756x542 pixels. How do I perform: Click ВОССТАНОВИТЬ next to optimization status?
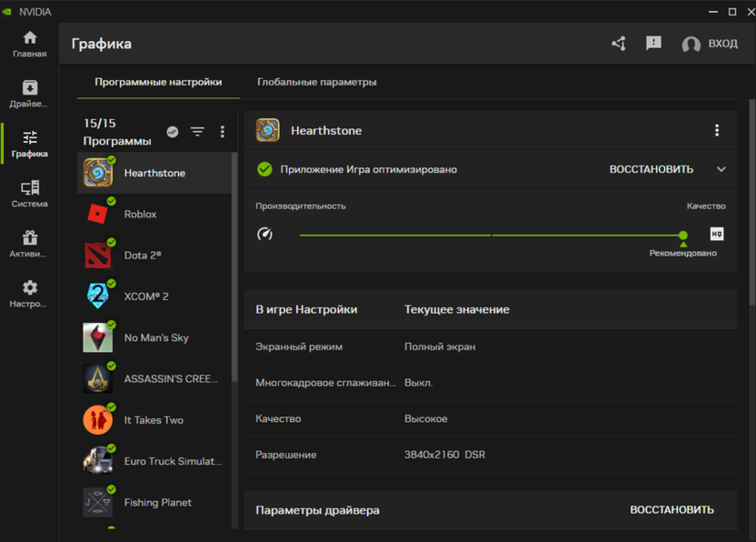(651, 169)
